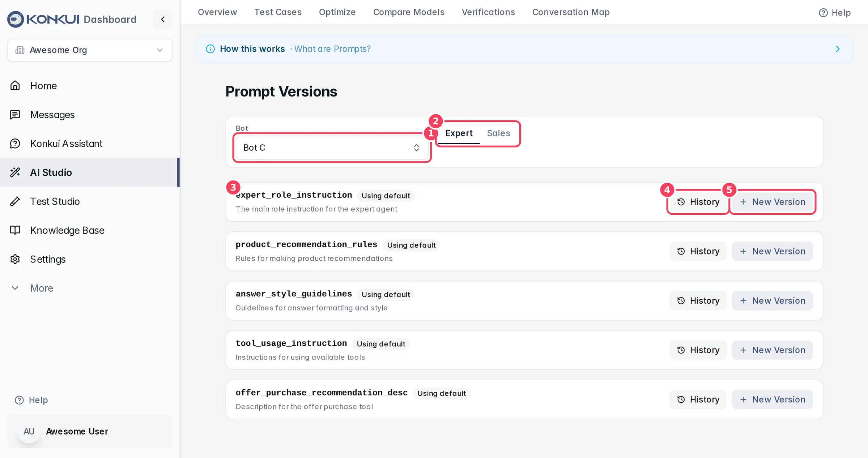Open the Awesome Org organization dropdown
868x458 pixels.
click(x=90, y=50)
